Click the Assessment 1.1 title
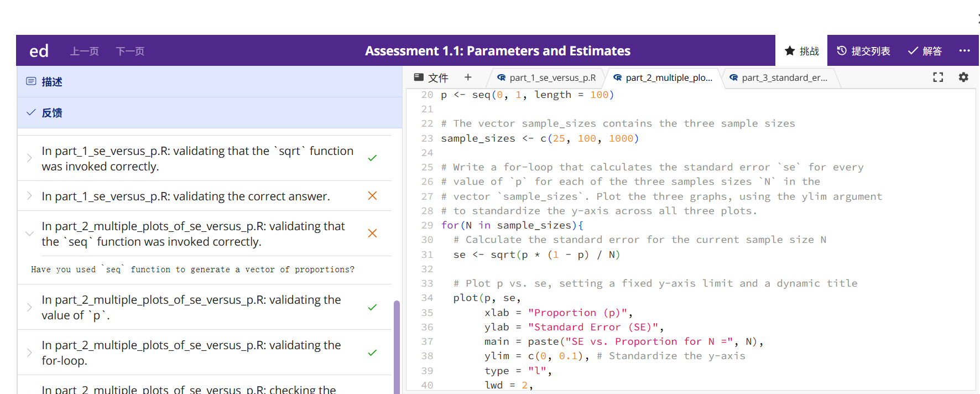The width and height of the screenshot is (980, 394). [x=498, y=51]
